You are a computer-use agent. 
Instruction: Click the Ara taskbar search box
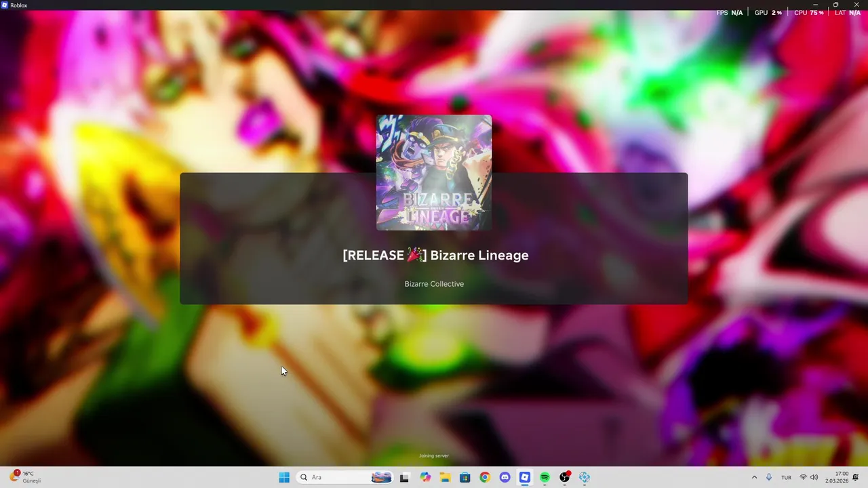tap(345, 477)
